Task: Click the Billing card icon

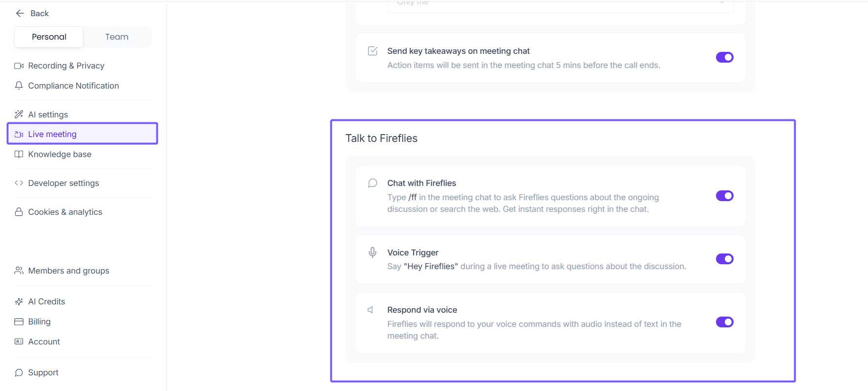Action: click(x=19, y=322)
